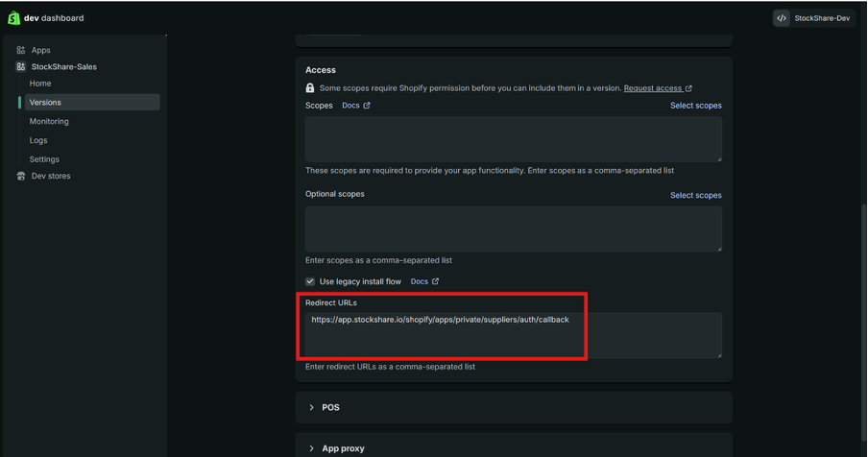
Task: Click Select scopes for required Scopes
Action: (x=695, y=106)
